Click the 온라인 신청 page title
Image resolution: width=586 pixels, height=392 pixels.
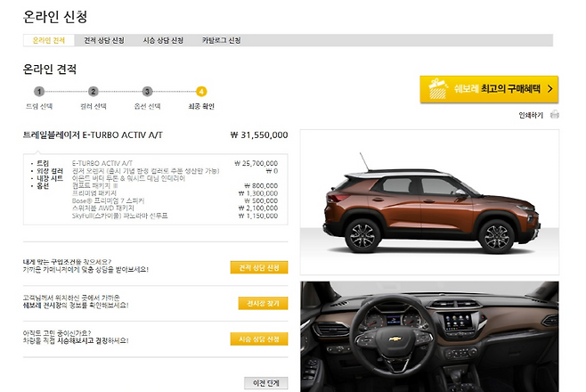click(x=55, y=16)
